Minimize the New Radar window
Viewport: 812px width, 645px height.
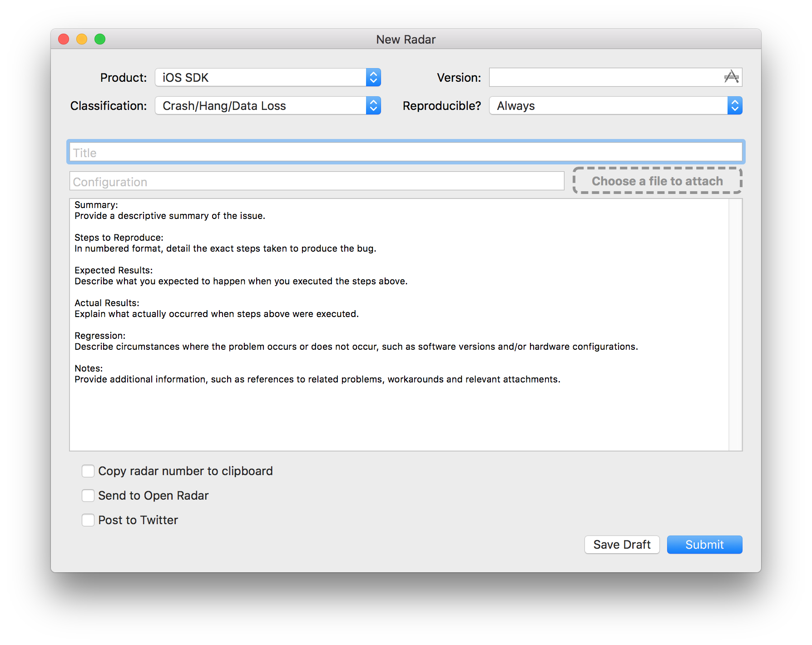pos(82,40)
